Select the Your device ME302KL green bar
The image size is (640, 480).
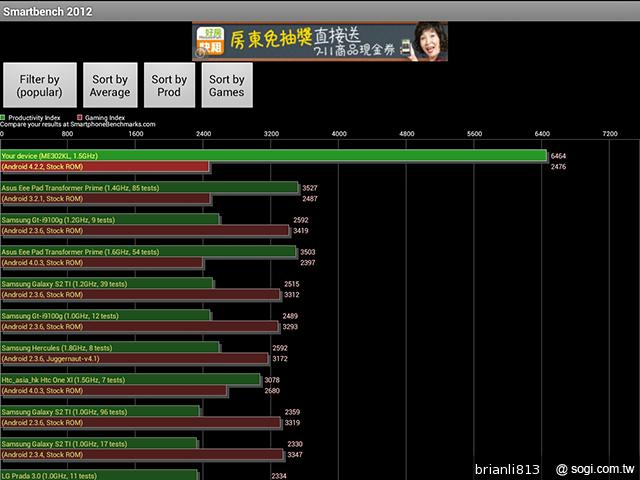pyautogui.click(x=274, y=156)
